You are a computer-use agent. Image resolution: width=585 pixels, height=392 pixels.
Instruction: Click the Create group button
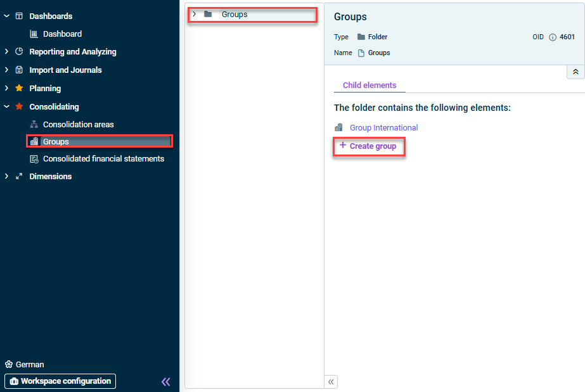tap(369, 146)
